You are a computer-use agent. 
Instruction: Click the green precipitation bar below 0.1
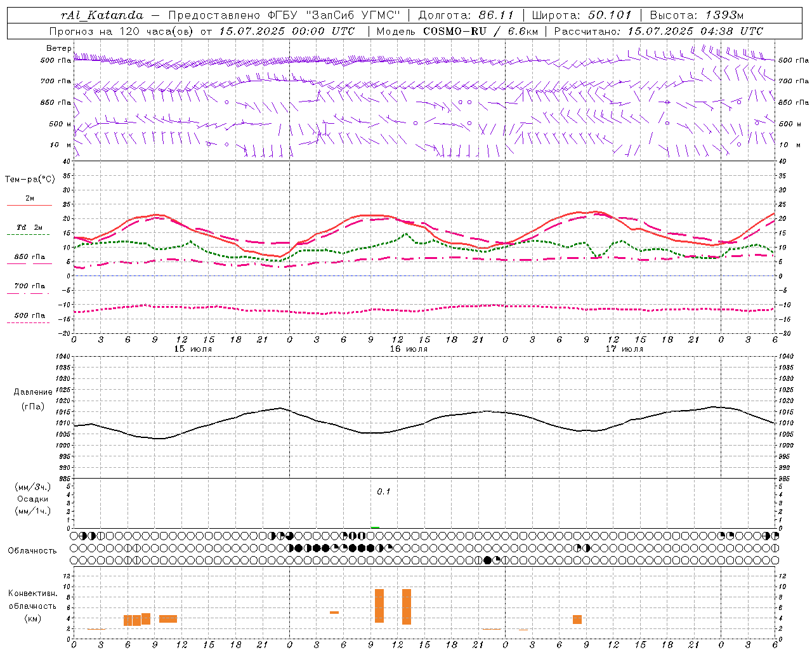click(x=375, y=527)
